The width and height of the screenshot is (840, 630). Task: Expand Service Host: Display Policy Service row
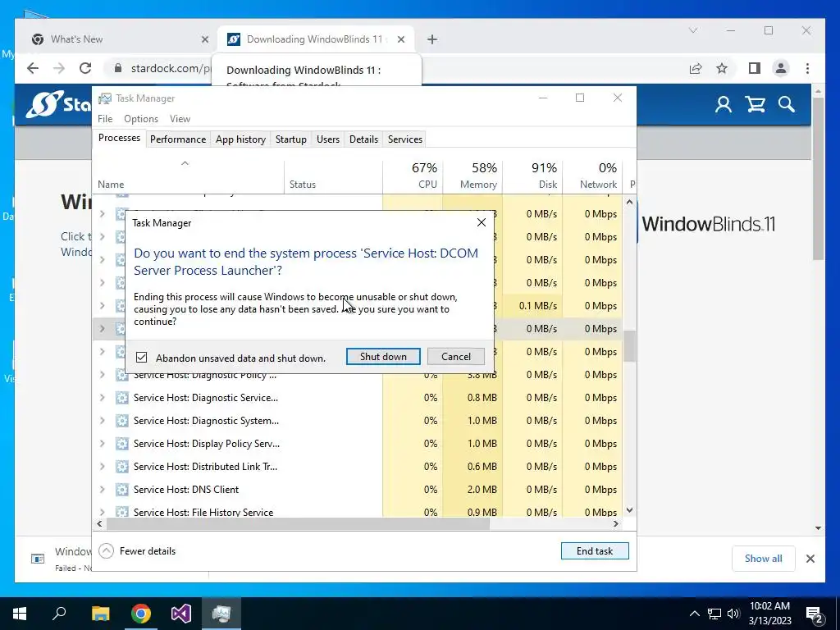[x=102, y=444]
